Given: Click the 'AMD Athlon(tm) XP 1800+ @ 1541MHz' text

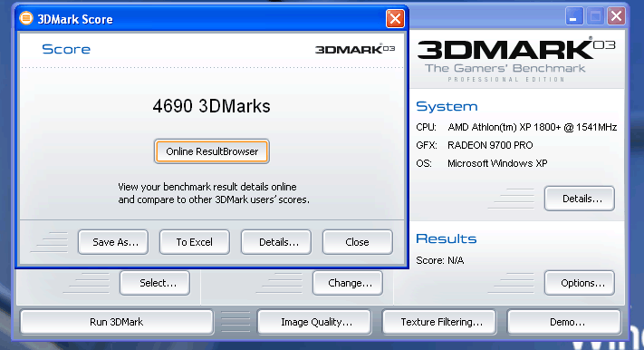Looking at the screenshot, I should [533, 127].
